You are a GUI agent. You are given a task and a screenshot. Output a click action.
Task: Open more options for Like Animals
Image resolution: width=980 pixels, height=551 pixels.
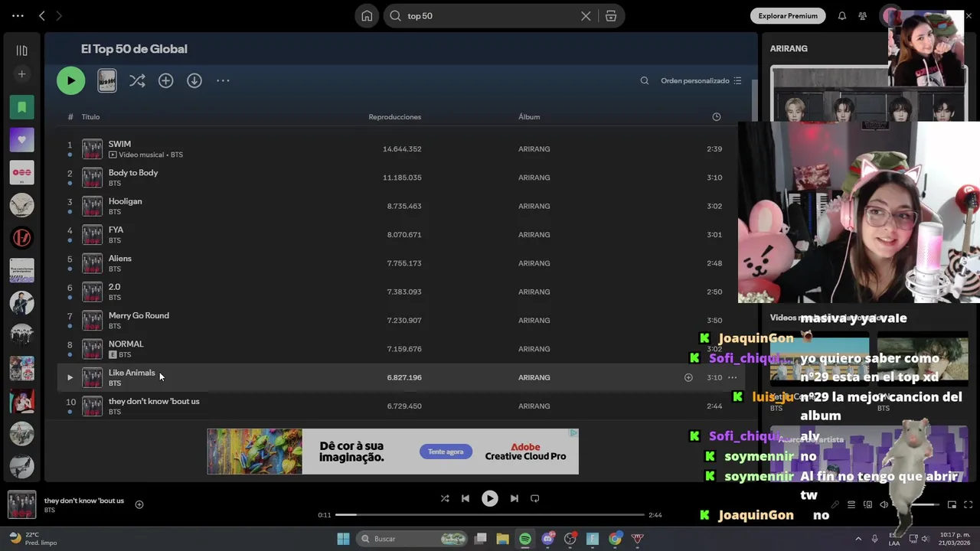pyautogui.click(x=733, y=377)
